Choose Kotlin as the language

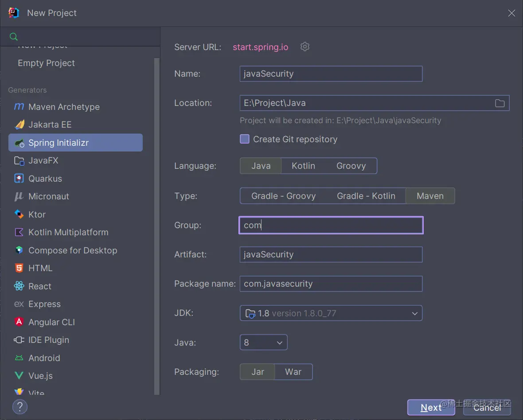[303, 166]
